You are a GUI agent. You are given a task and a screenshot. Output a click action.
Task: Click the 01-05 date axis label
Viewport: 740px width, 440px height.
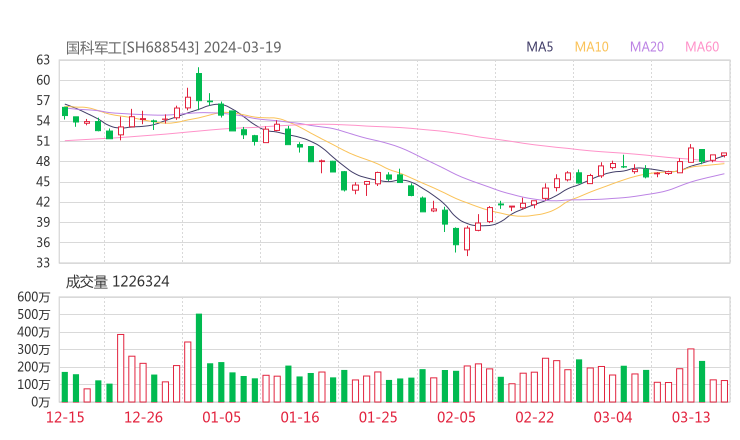click(221, 417)
